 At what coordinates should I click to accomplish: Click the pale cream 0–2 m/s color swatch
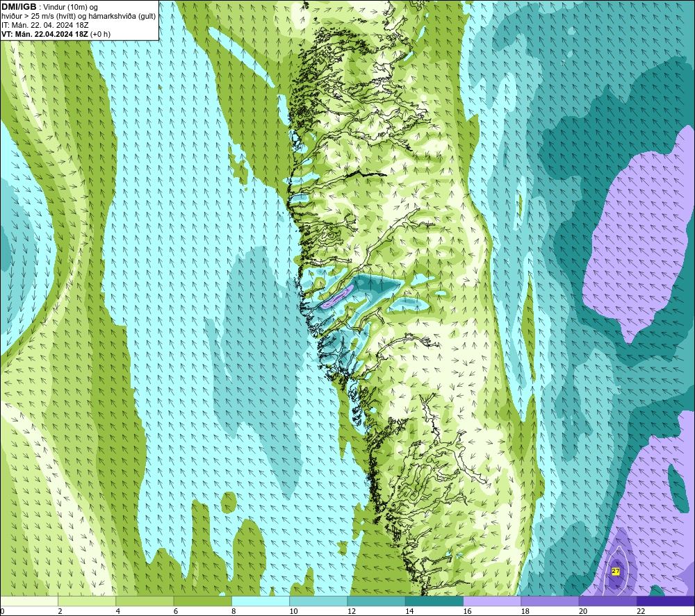[x=29, y=601]
